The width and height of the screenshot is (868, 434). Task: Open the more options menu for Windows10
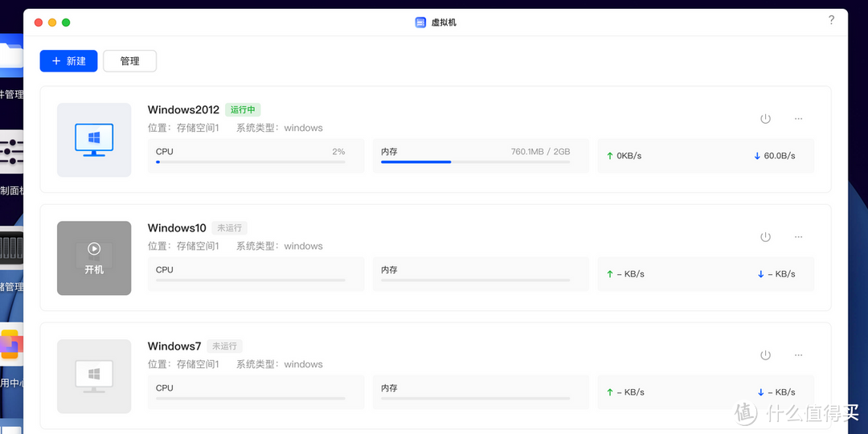click(x=798, y=237)
